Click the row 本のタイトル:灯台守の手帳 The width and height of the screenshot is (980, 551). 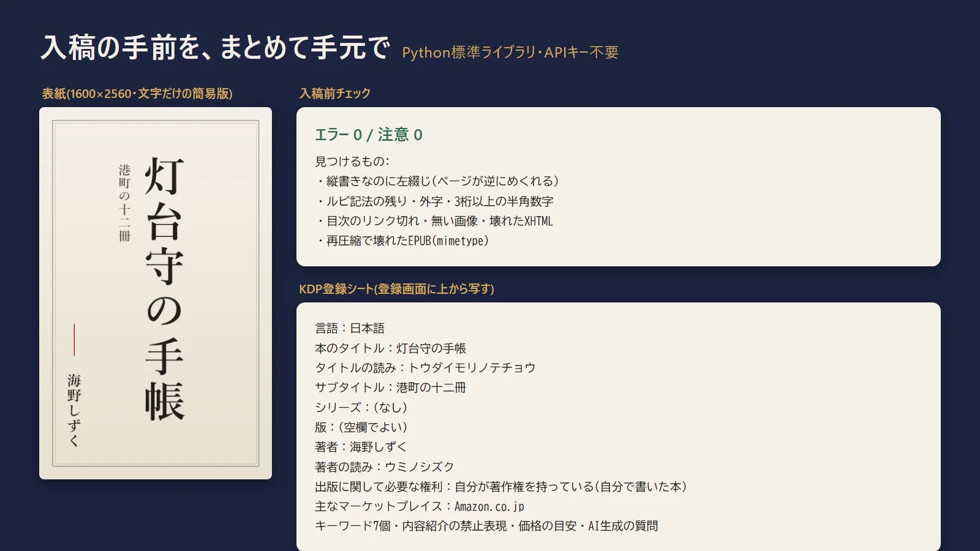click(391, 348)
